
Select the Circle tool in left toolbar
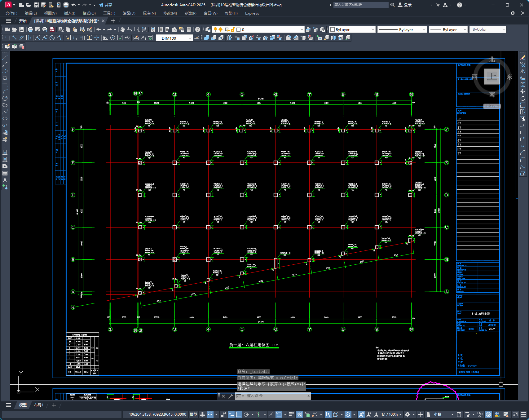[x=5, y=98]
